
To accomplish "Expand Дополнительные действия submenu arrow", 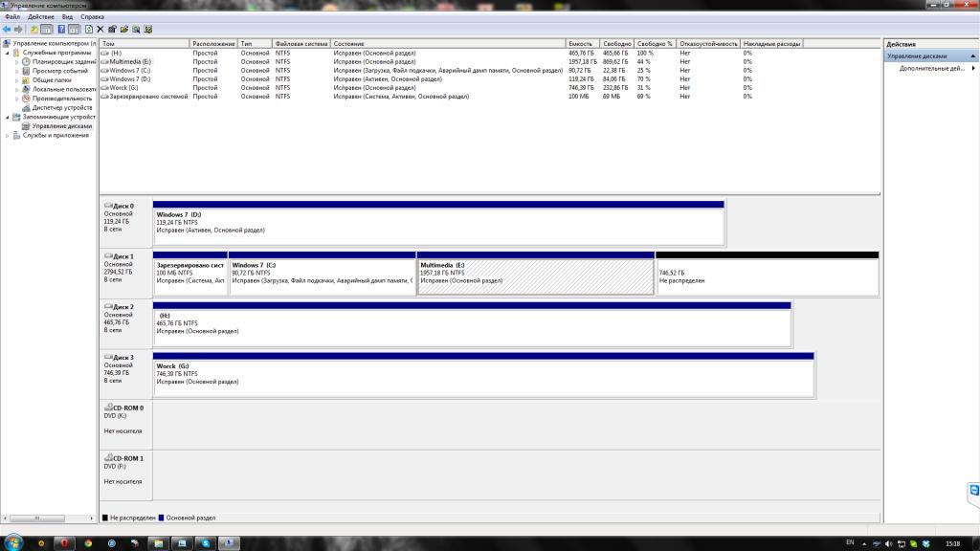I will click(973, 68).
